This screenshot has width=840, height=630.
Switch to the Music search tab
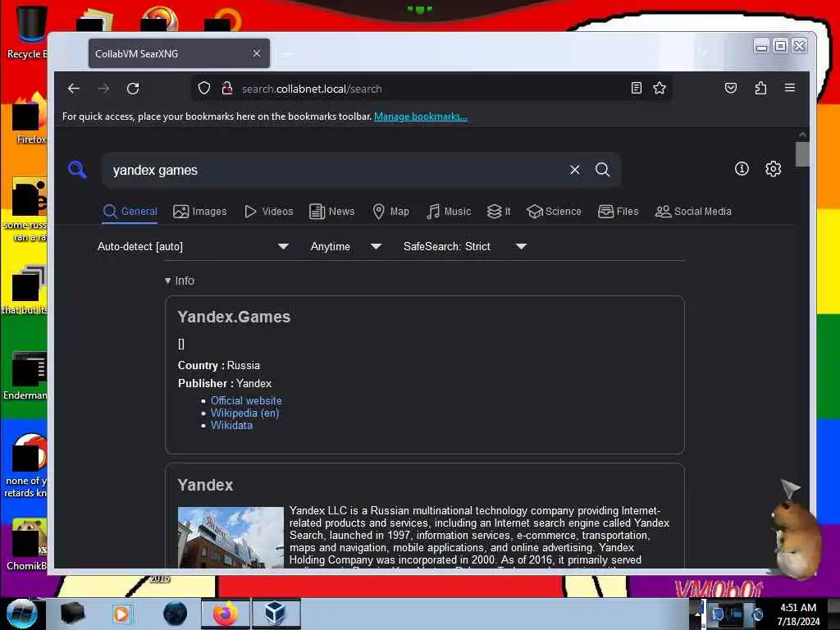[449, 211]
